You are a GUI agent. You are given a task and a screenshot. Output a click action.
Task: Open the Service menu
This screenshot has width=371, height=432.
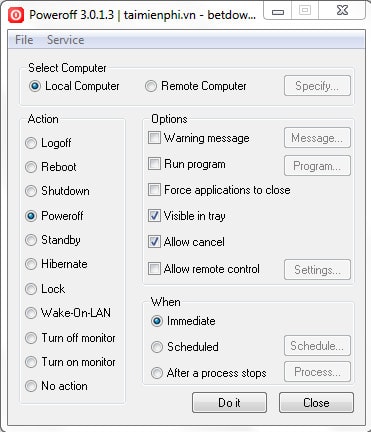click(65, 40)
